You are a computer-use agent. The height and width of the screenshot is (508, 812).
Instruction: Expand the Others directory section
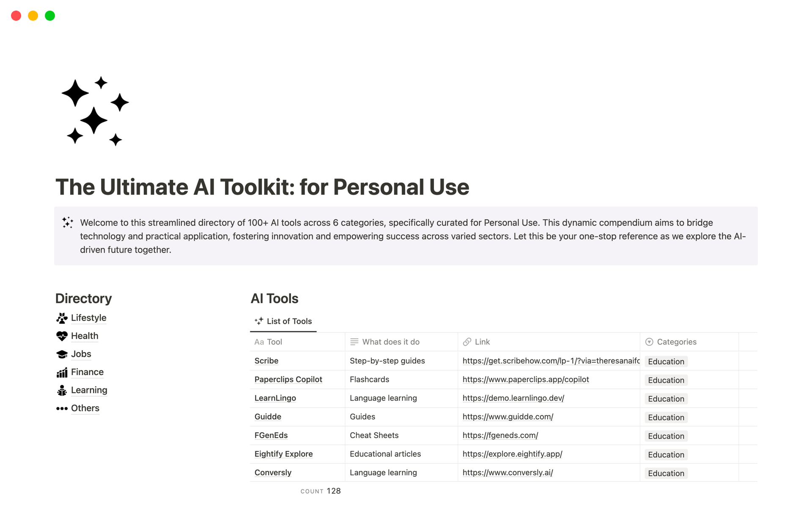[85, 408]
